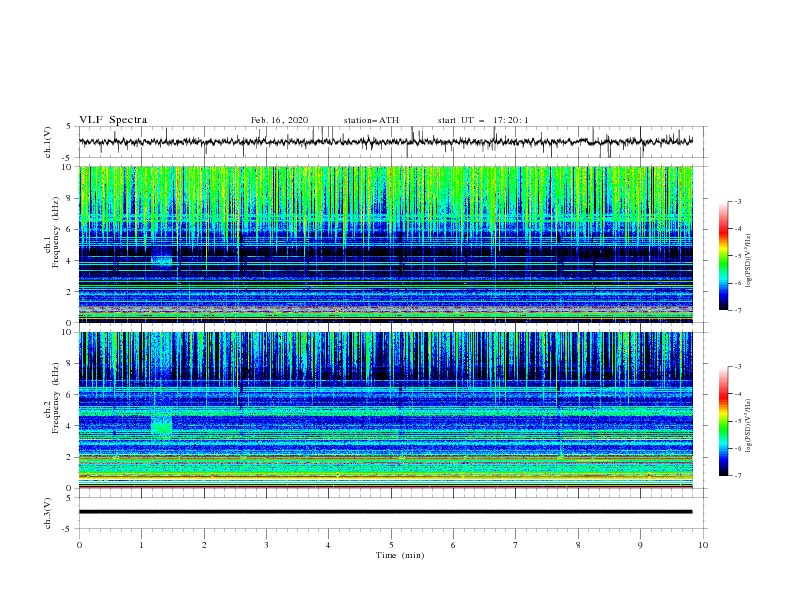The height and width of the screenshot is (612, 792).
Task: Click the "4" kHz tick on ch.1 frequency axis
Action: 71,261
